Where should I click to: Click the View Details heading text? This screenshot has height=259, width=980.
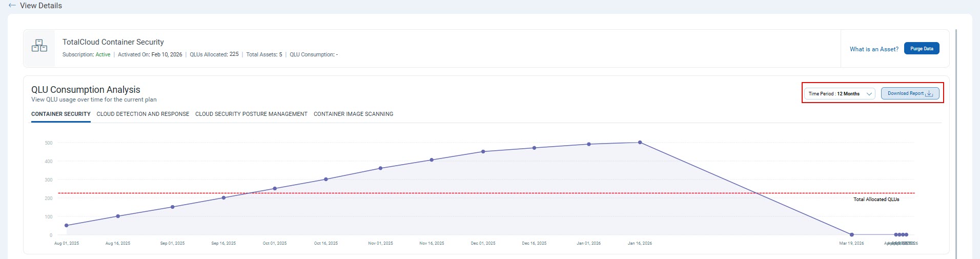41,6
